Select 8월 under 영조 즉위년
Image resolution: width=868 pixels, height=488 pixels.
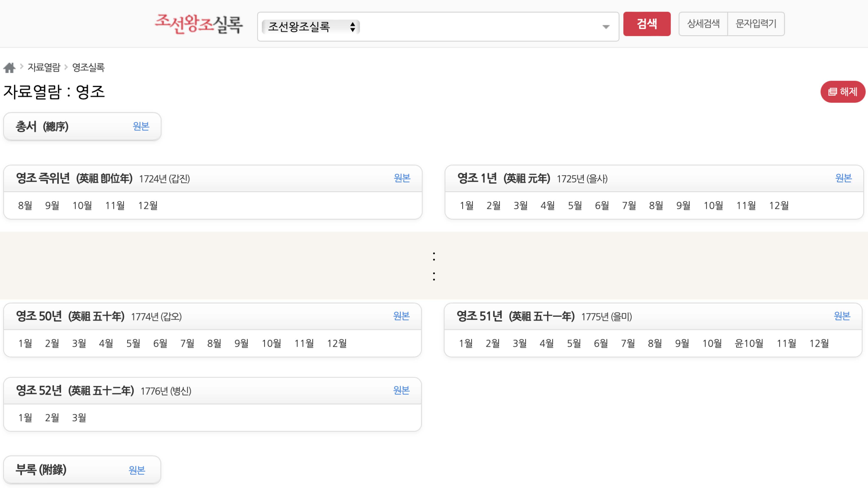[x=25, y=205]
